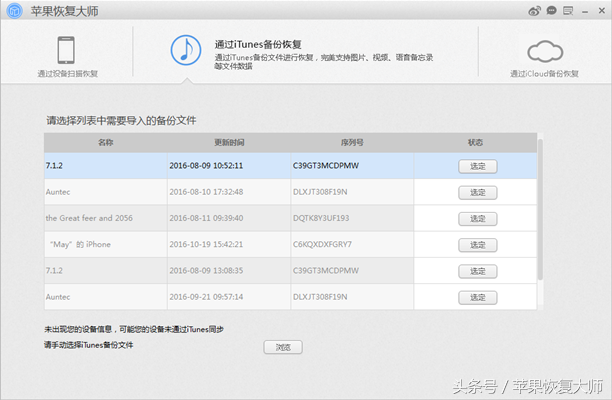612x400 pixels.
Task: Click timestamp 2016-08-09 13:08:35
Action: click(x=206, y=270)
